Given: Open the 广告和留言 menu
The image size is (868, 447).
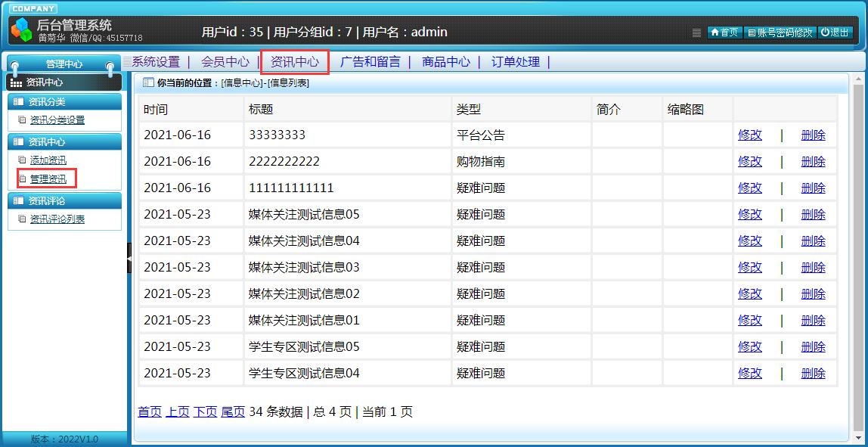Looking at the screenshot, I should tap(370, 61).
